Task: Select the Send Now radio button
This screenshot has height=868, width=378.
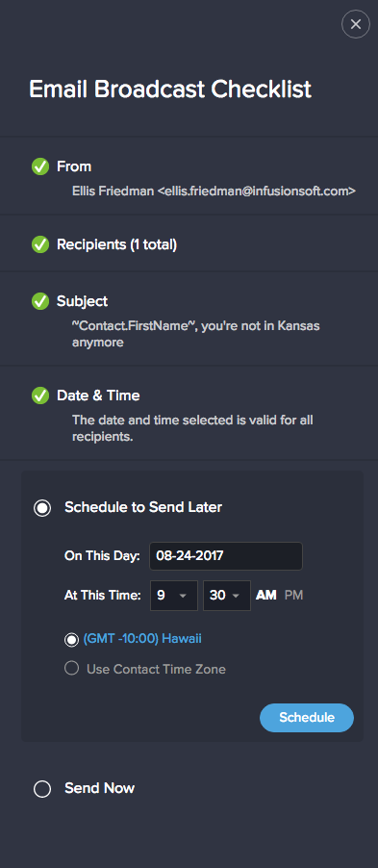Action: [x=42, y=788]
